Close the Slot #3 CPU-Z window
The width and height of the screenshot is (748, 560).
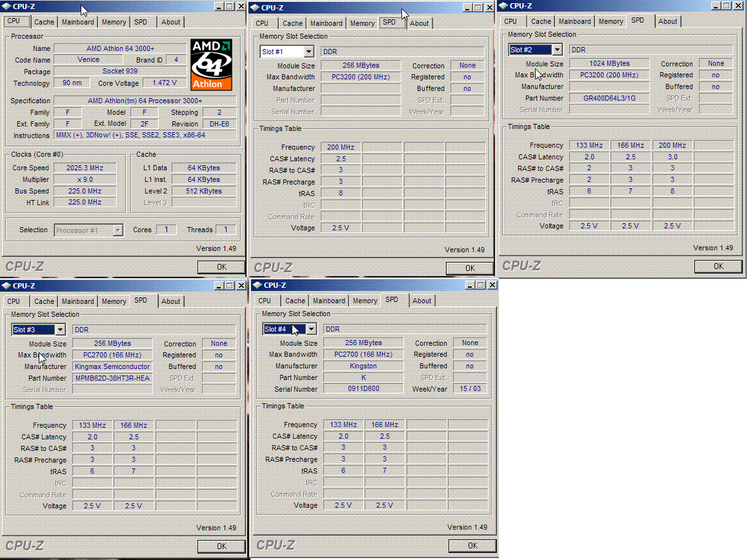[x=241, y=286]
